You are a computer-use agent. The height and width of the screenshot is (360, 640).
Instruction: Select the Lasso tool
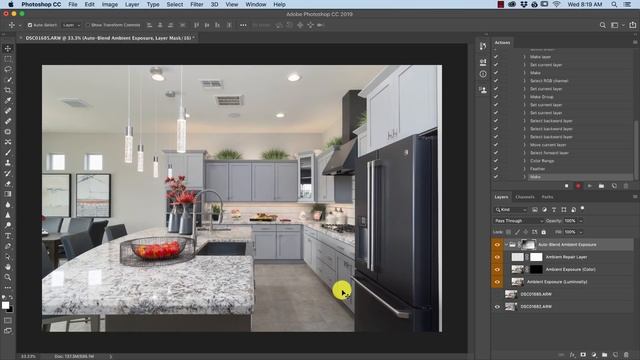(x=8, y=69)
